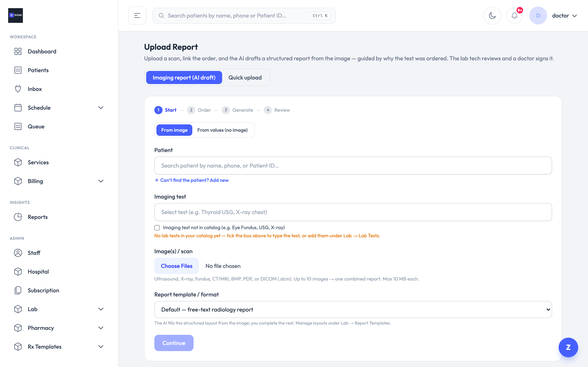
Task: Click the InZob logo
Action: pyautogui.click(x=16, y=15)
